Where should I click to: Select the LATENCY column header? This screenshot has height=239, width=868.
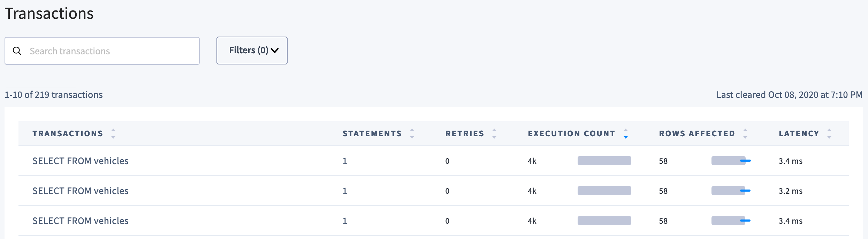pos(799,133)
